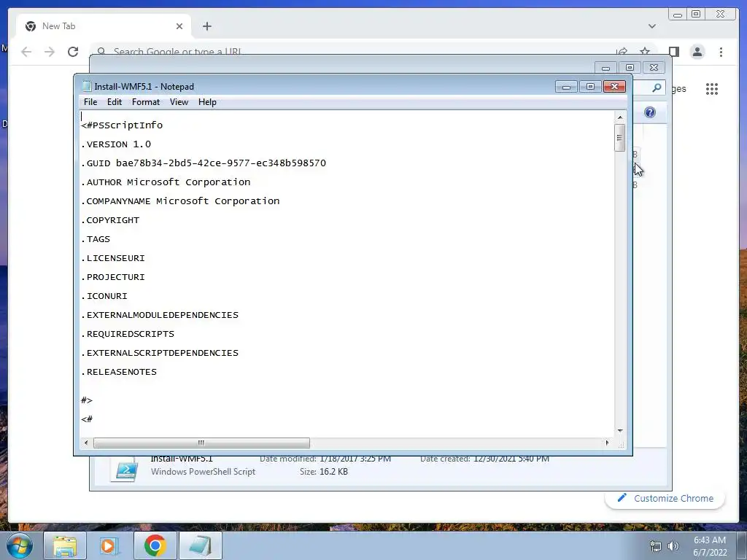The height and width of the screenshot is (560, 747).
Task: Open the View menu in Notepad
Action: point(179,102)
